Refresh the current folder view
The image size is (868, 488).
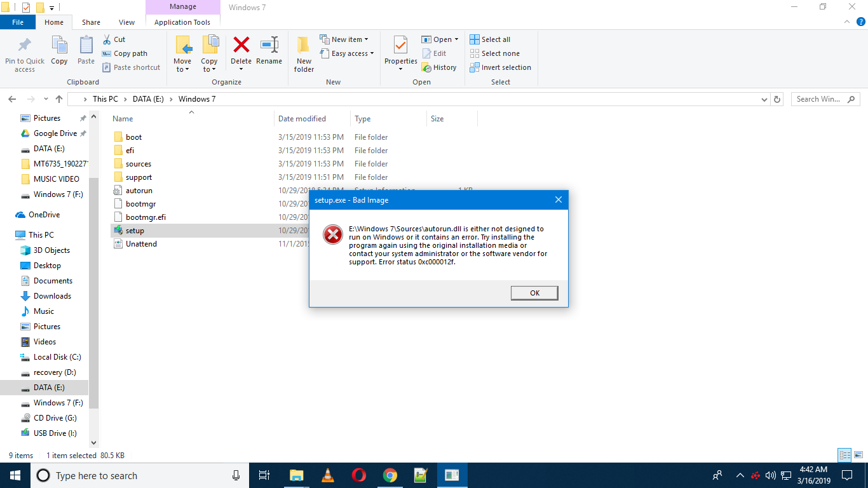[776, 99]
